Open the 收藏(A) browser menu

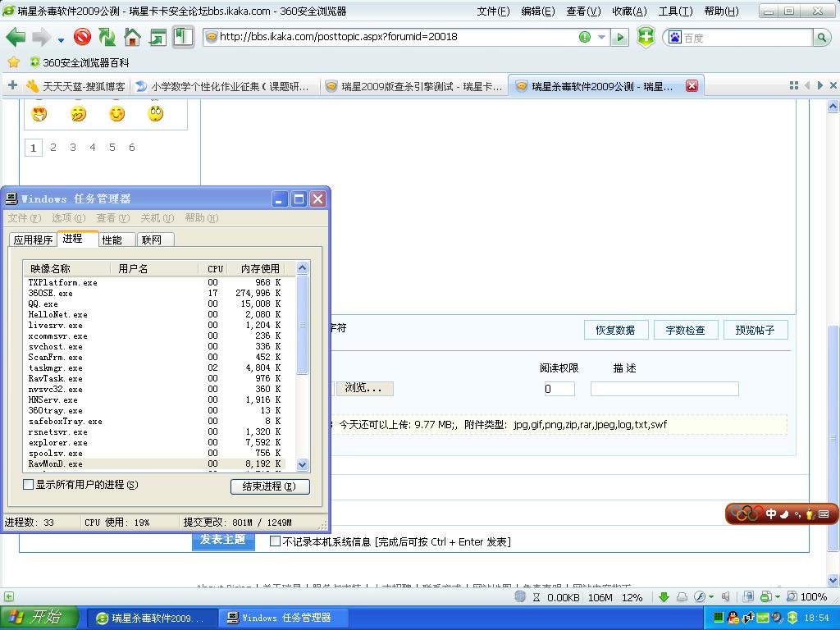[x=629, y=11]
